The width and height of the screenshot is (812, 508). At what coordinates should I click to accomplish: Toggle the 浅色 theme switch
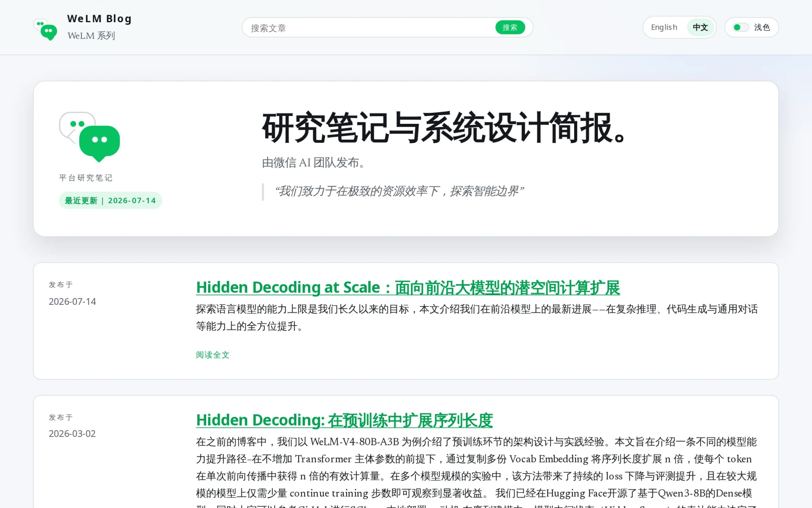tap(751, 27)
